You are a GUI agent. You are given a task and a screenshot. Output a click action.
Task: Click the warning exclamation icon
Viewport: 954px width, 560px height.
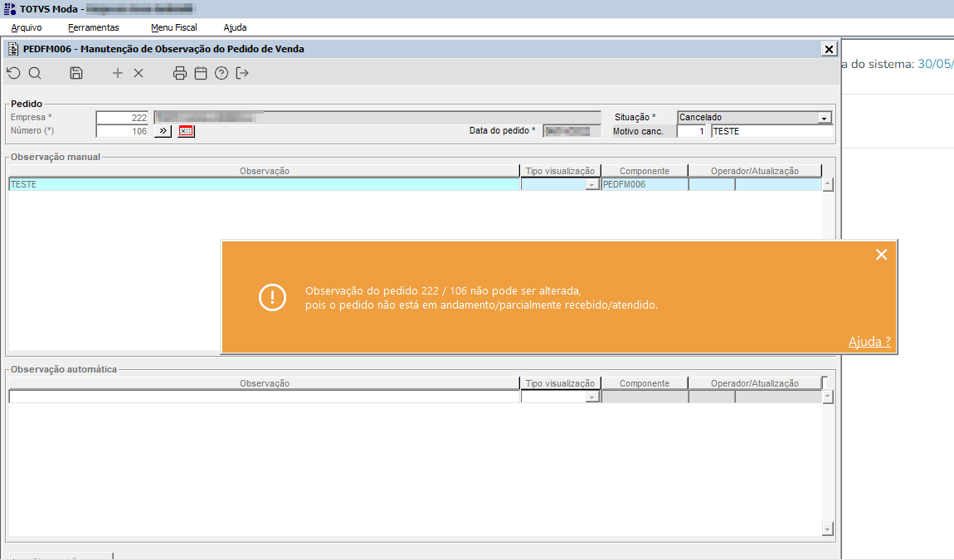tap(273, 298)
